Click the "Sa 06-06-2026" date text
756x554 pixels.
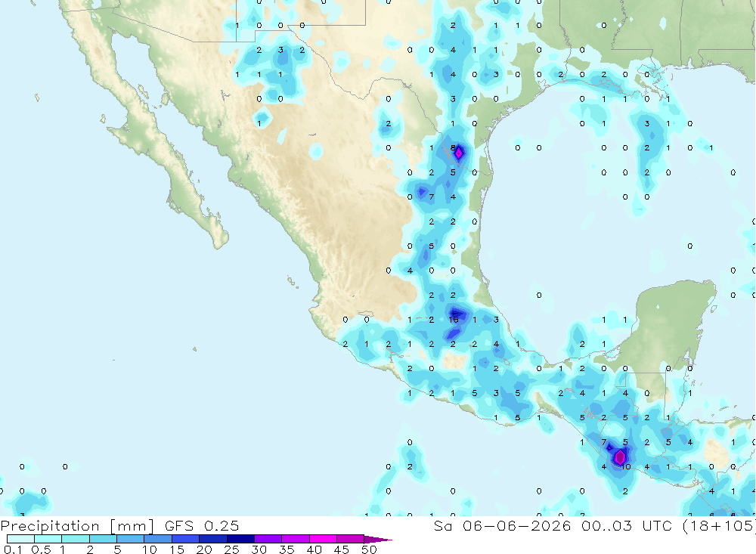(x=502, y=525)
